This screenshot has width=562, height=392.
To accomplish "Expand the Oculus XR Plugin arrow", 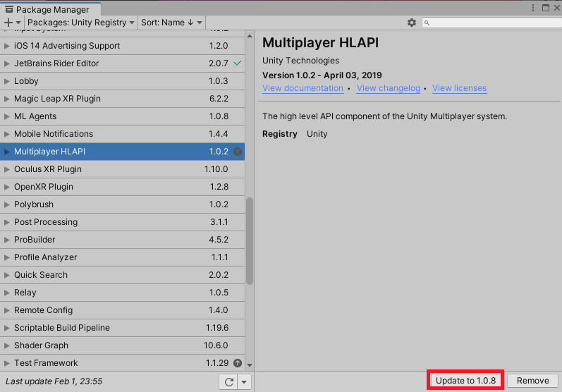I will 6,169.
